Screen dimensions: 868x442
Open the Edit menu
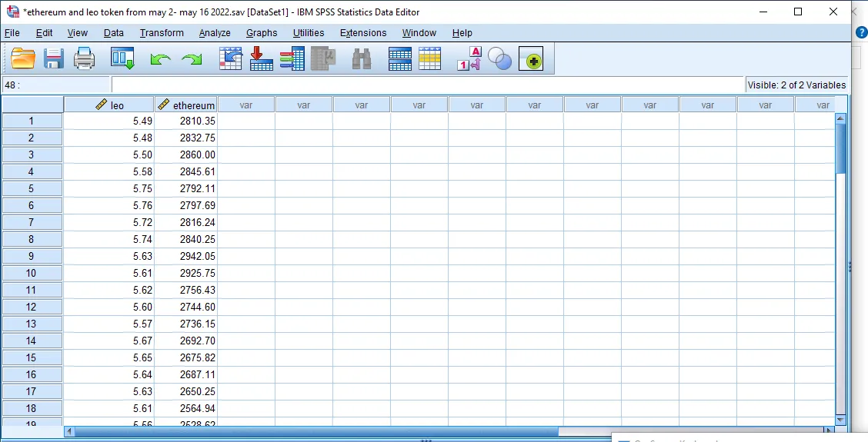[x=45, y=33]
